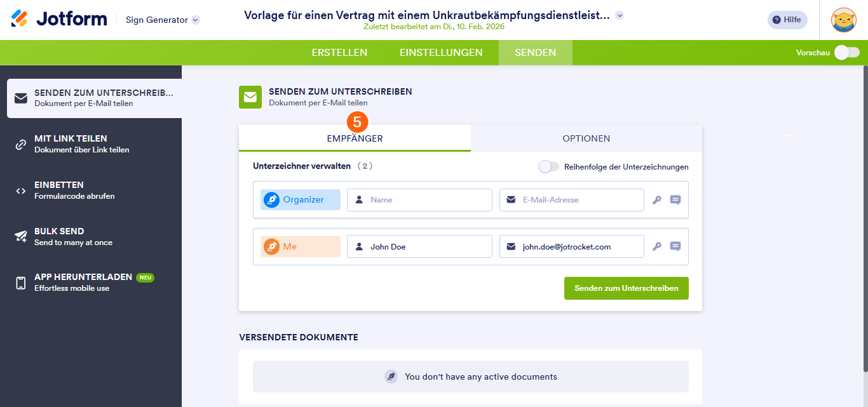Turn on the Vorschau switch
Screen dimensions: 868x407
(x=846, y=53)
